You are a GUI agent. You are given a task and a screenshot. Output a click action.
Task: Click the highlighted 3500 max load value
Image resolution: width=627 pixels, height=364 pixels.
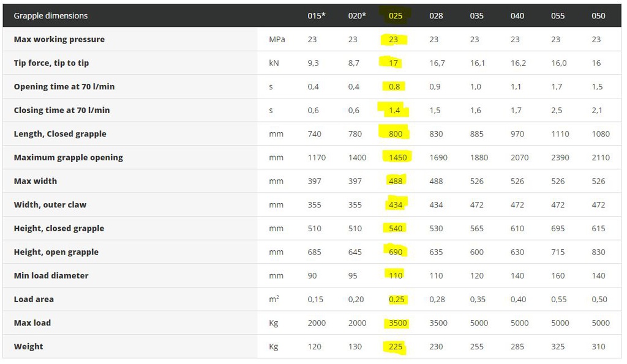coord(397,323)
